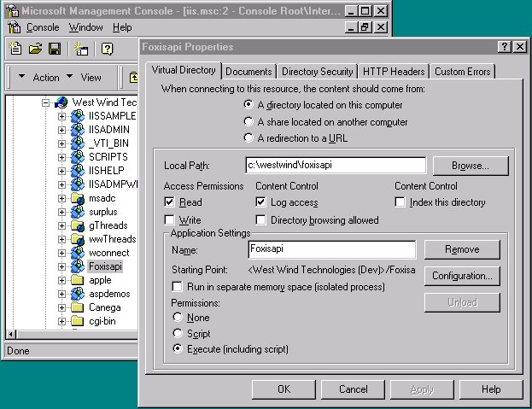Switch to the Directory Security tab
Image resolution: width=532 pixels, height=409 pixels.
(317, 72)
